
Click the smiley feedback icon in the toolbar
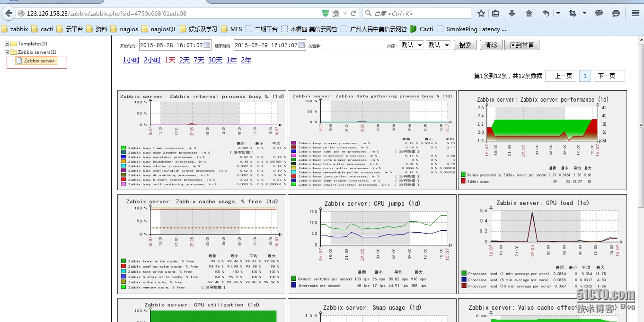pyautogui.click(x=616, y=14)
